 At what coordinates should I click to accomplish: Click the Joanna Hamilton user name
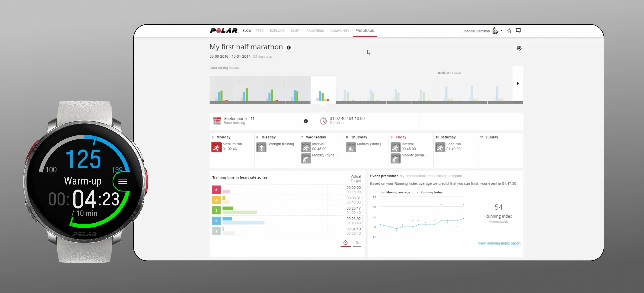coord(476,31)
